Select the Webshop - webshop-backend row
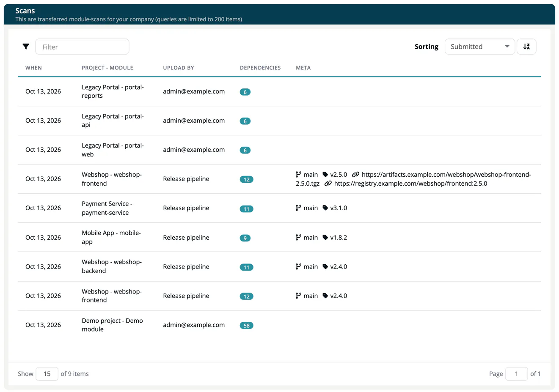Viewport: 559px width, 392px height. point(279,266)
